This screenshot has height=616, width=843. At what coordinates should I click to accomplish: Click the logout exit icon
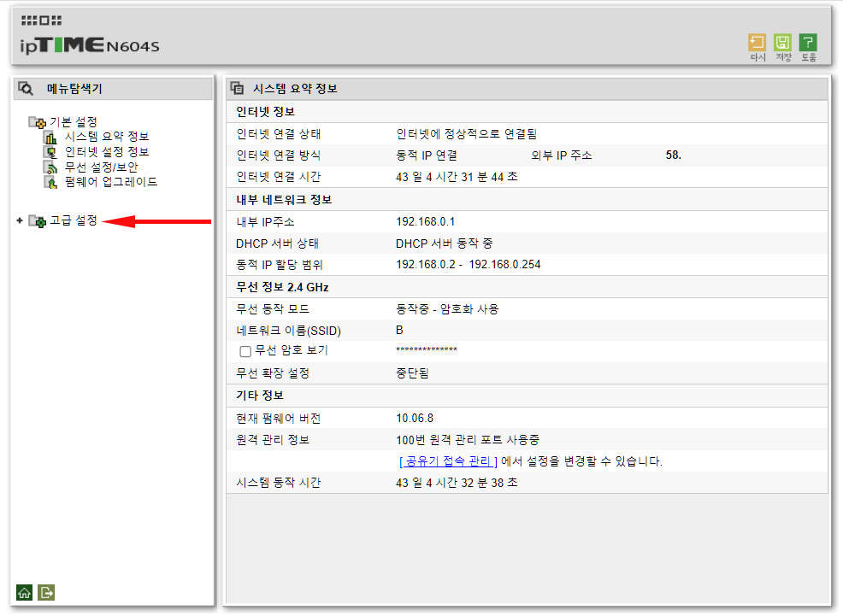tap(46, 592)
